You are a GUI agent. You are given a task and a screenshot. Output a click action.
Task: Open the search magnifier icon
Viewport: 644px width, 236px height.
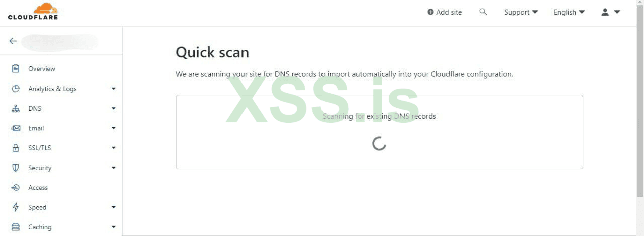click(483, 12)
